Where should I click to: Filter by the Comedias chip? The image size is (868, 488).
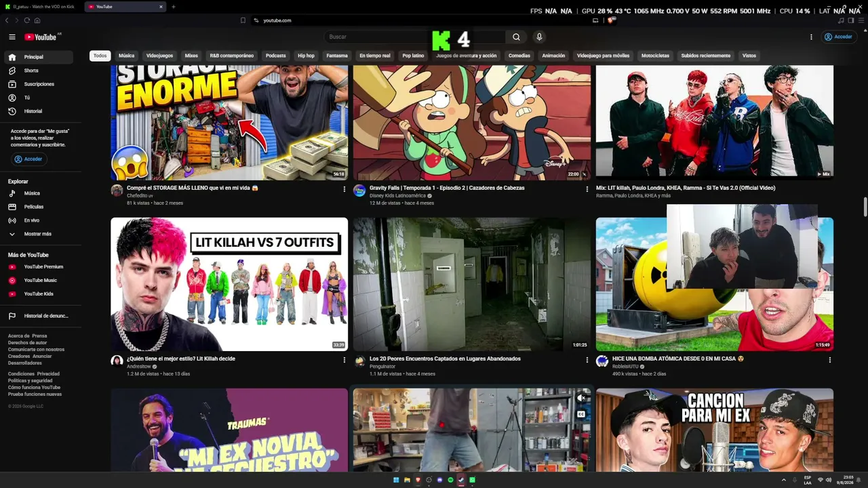519,56
